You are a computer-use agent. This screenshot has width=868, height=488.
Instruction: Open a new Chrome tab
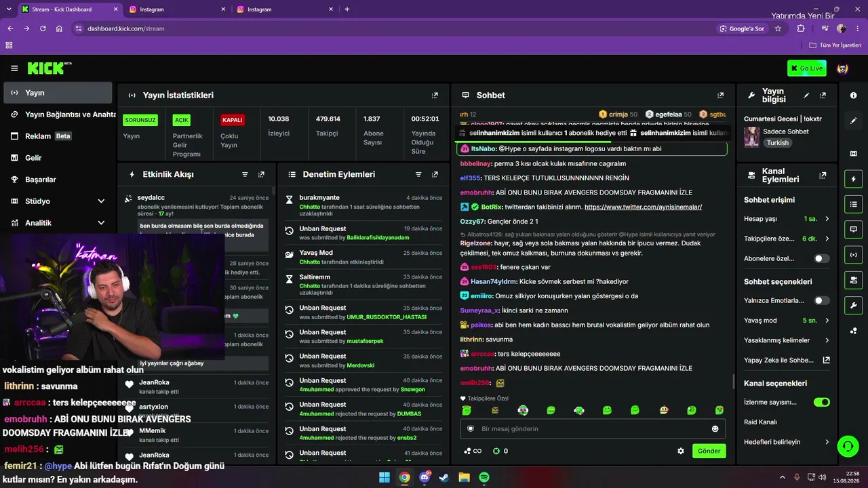[347, 9]
